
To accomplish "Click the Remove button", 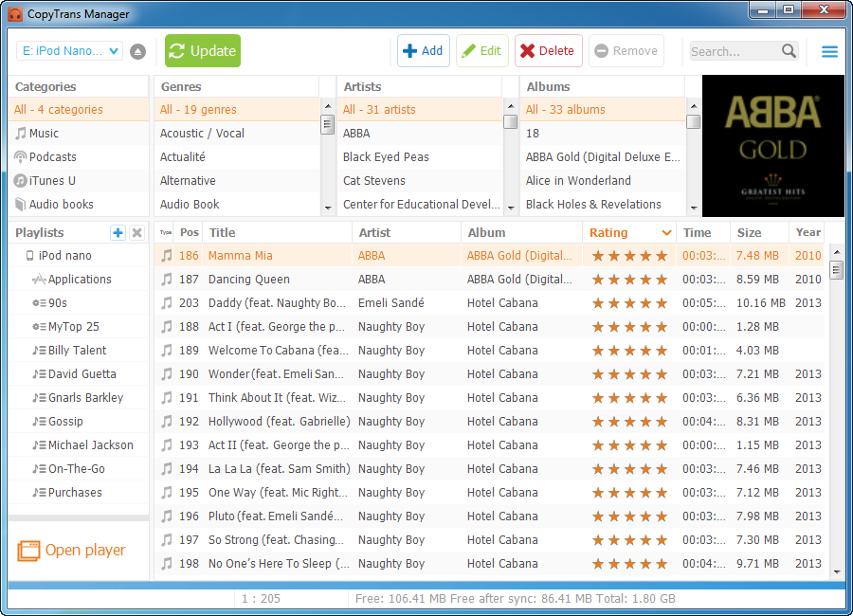I will (626, 51).
